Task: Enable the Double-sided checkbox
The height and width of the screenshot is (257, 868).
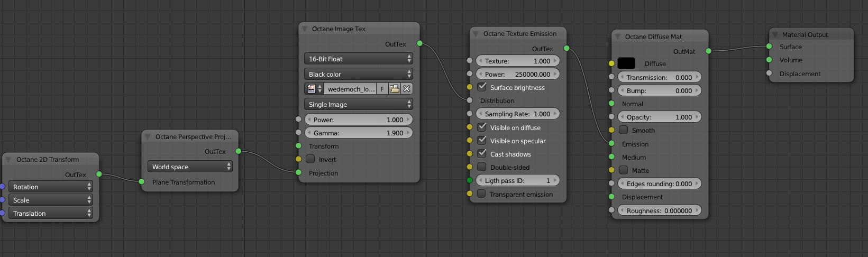Action: 482,167
